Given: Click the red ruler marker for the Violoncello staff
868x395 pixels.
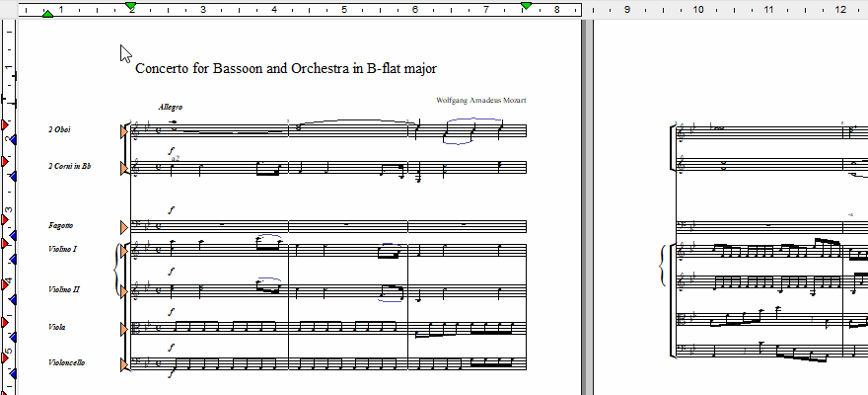Looking at the screenshot, I should pos(5,357).
